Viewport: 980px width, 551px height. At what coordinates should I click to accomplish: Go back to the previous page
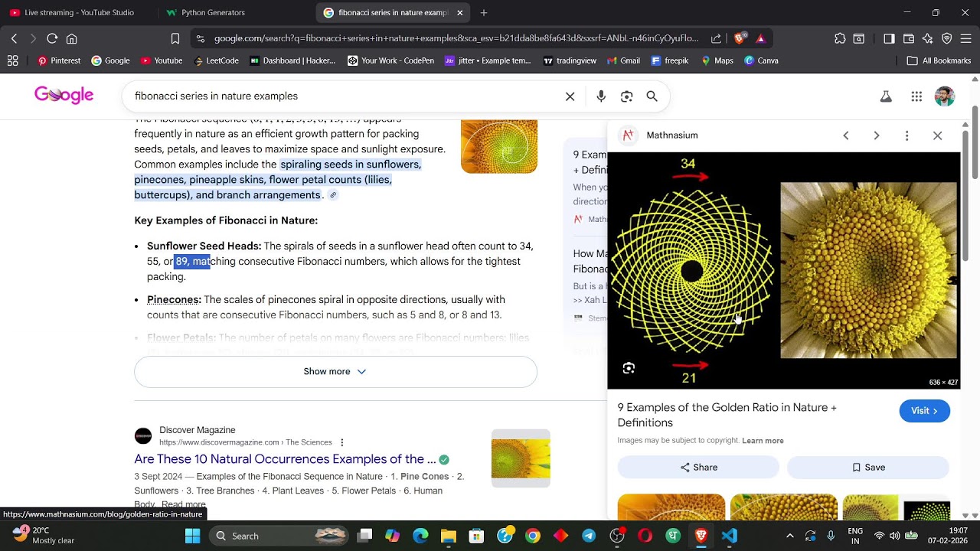14,38
